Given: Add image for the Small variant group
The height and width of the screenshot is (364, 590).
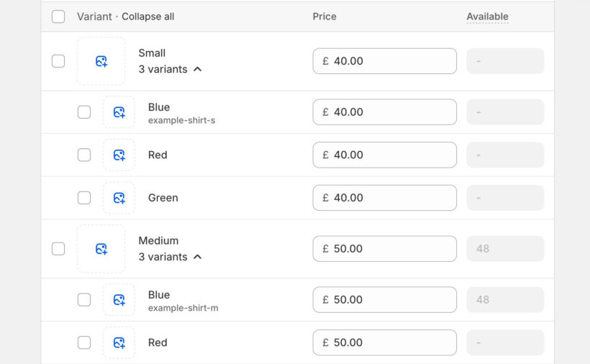Looking at the screenshot, I should 101,61.
